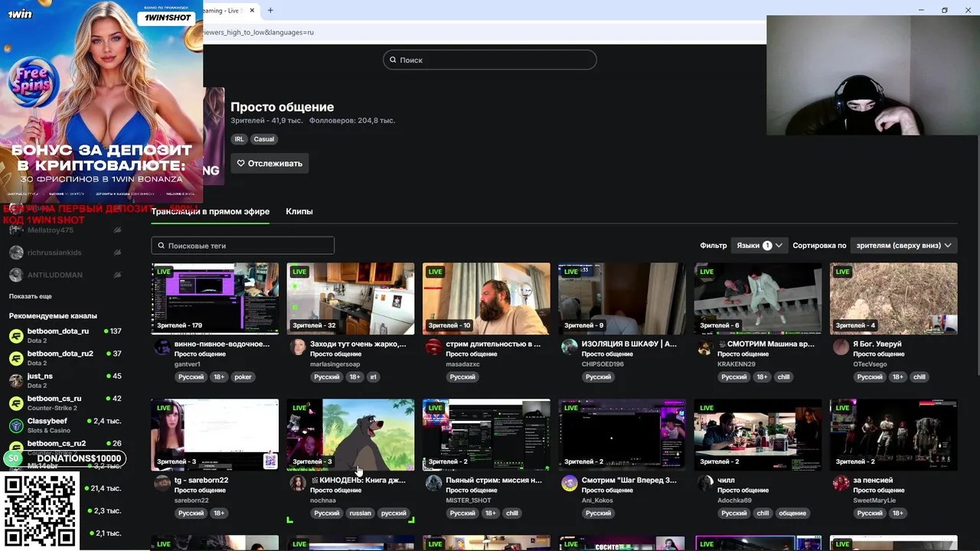This screenshot has height=551, width=980.
Task: Click Русский tag under masadazxc stream
Action: pyautogui.click(x=462, y=377)
